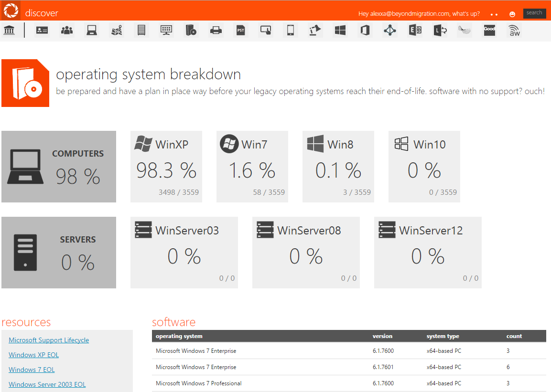
Task: Select the SERVERS 0 % tile
Action: point(59,253)
